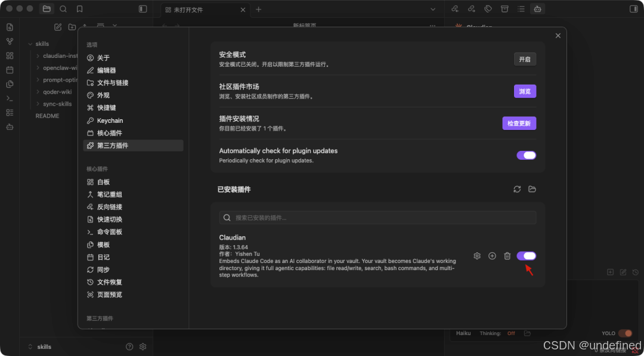Open graph view ribbon icon

click(x=10, y=42)
